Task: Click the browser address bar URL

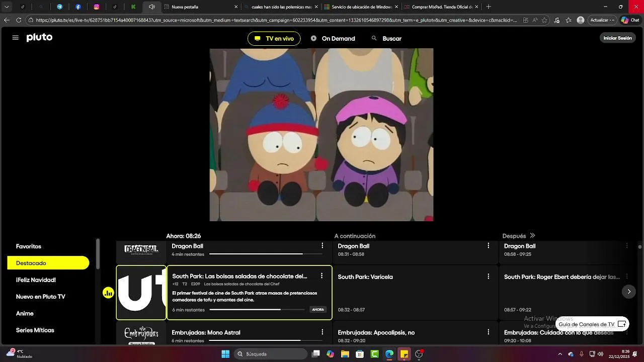Action: pyautogui.click(x=276, y=20)
